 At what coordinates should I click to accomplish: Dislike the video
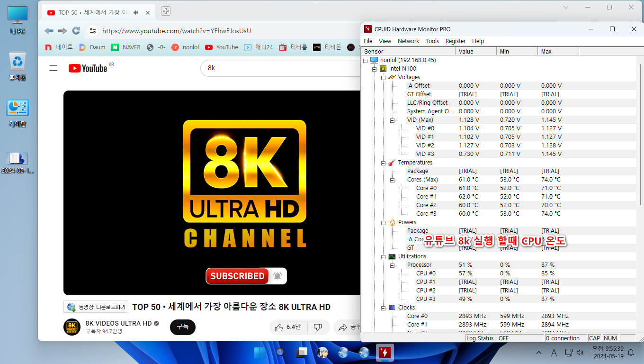pyautogui.click(x=318, y=327)
